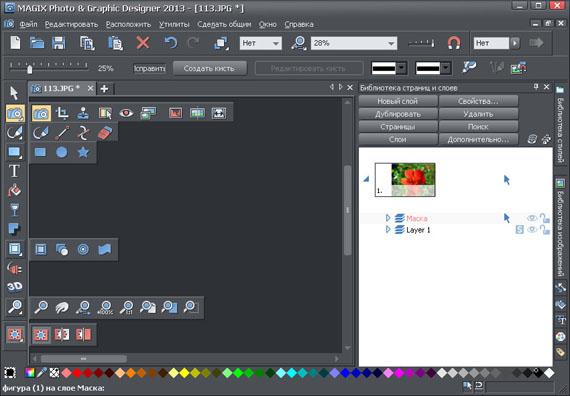Click the Paste clipboard icon
The height and width of the screenshot is (396, 570).
(115, 43)
